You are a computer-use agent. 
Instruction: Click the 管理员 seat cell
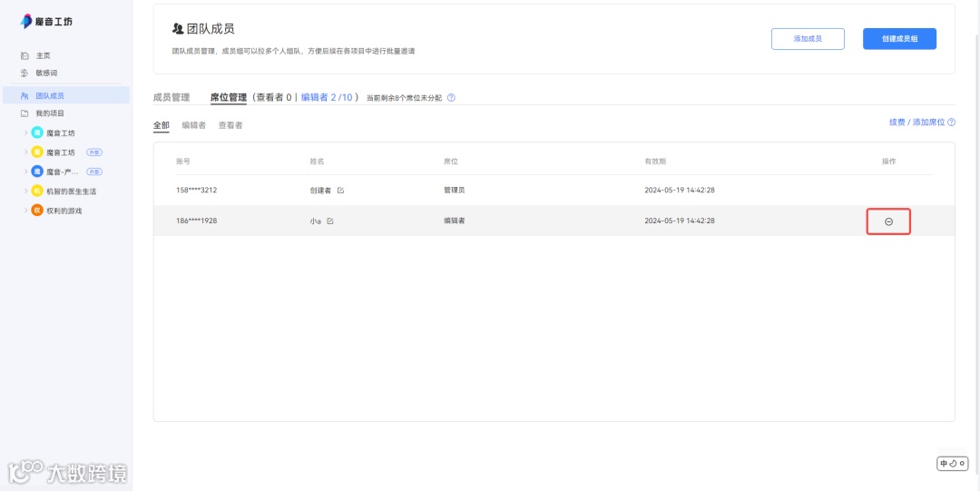pyautogui.click(x=454, y=191)
